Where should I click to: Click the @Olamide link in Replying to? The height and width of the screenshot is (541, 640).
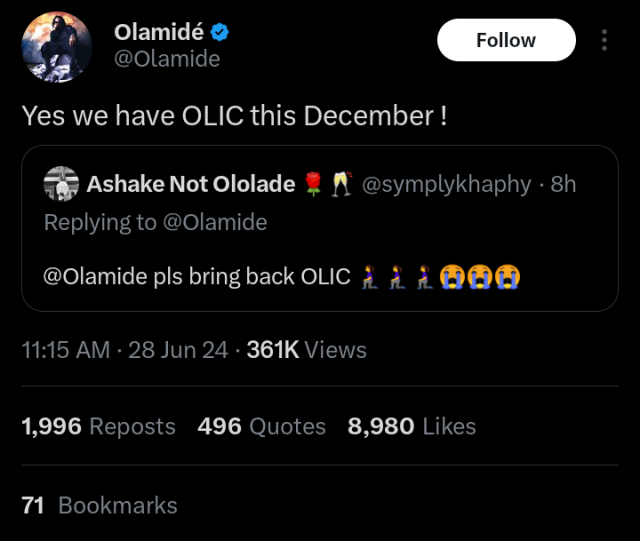(x=215, y=222)
